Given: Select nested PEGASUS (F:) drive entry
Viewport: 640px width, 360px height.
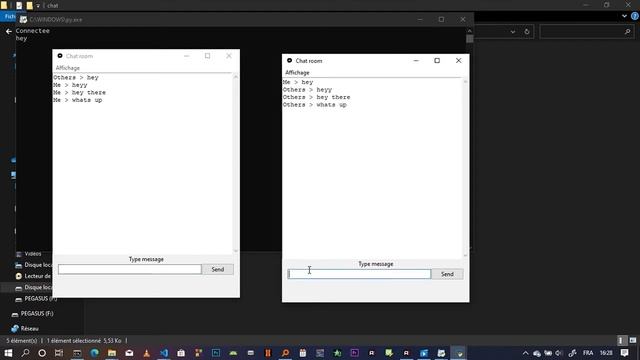Looking at the screenshot, I should [40, 299].
